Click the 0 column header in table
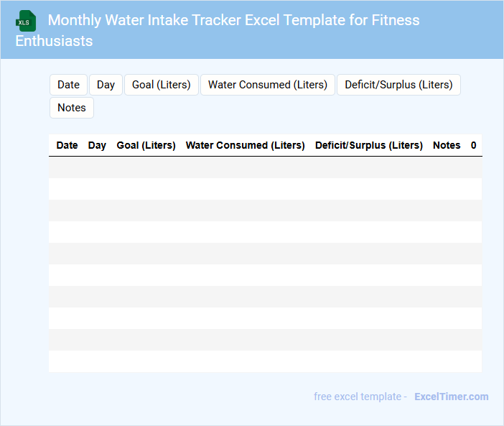The image size is (504, 426). tap(473, 145)
